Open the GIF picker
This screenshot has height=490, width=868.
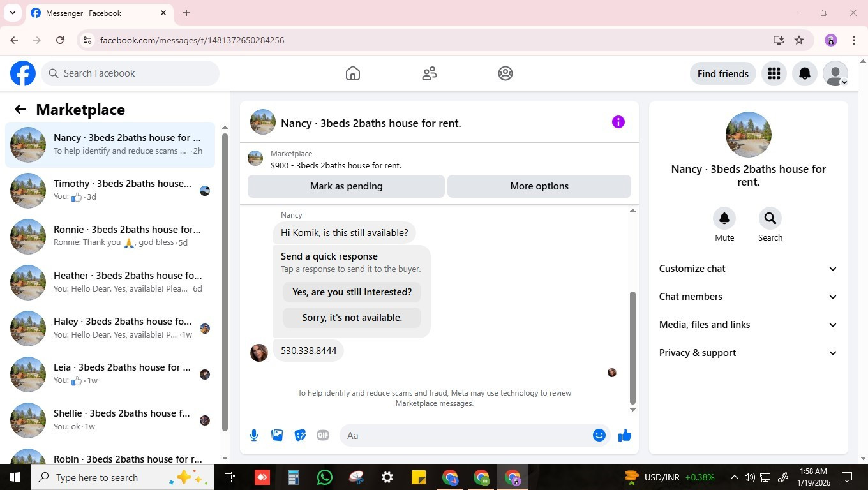click(323, 435)
